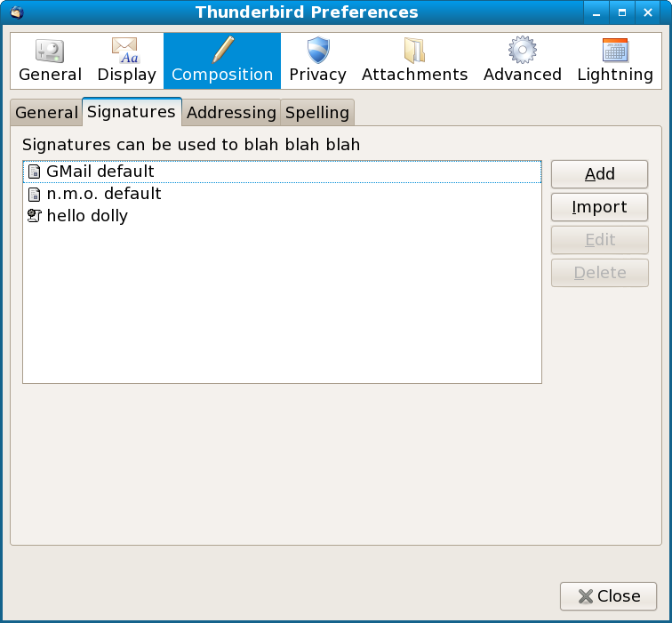Switch to the Addressing tab
This screenshot has width=672, height=623.
(x=231, y=113)
